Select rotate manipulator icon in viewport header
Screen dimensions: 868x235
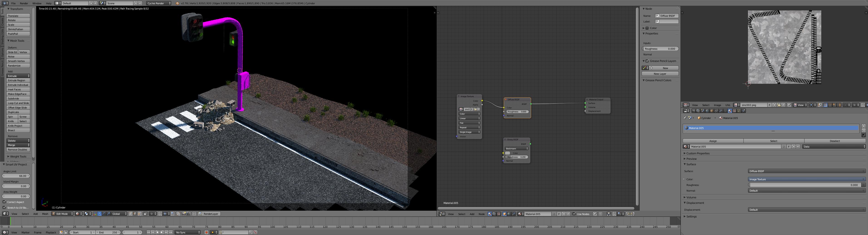pos(104,214)
